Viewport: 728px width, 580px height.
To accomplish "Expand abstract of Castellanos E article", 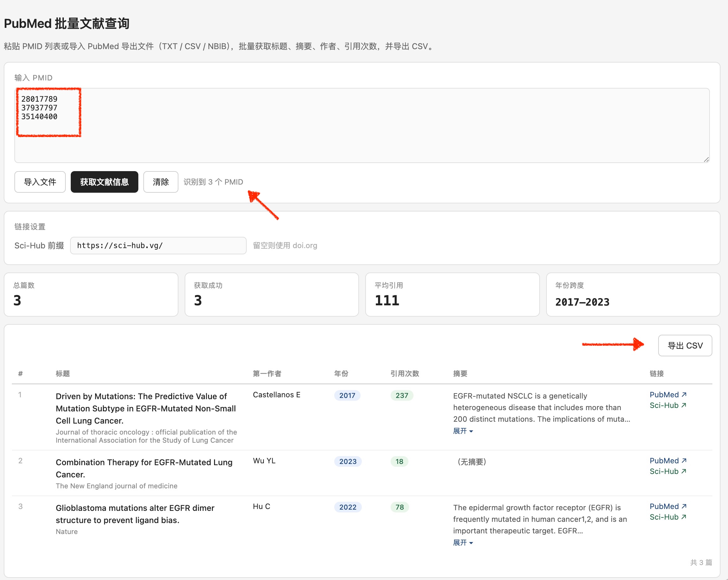I will tap(463, 431).
